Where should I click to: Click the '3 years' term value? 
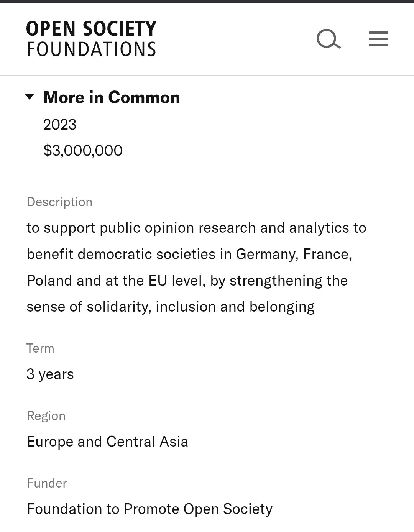50,374
